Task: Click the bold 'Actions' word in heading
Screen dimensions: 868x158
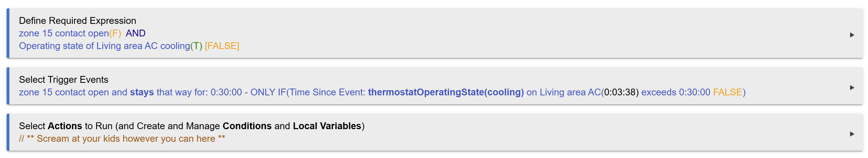Action: (65, 126)
